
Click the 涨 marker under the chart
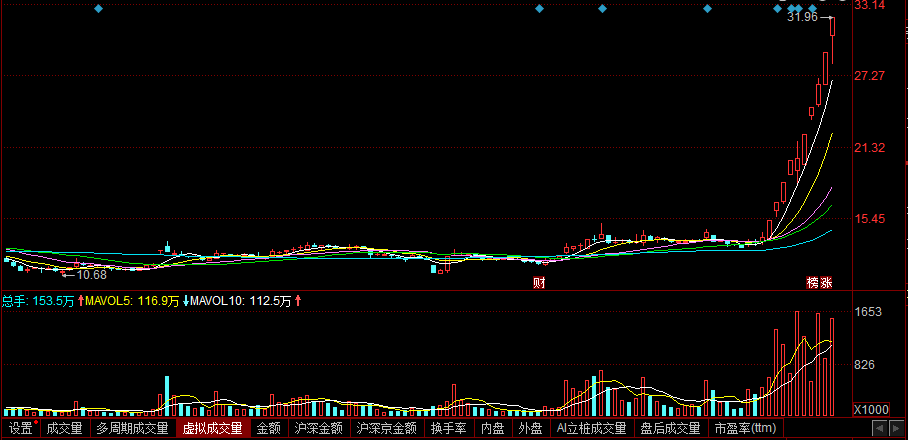coord(827,283)
